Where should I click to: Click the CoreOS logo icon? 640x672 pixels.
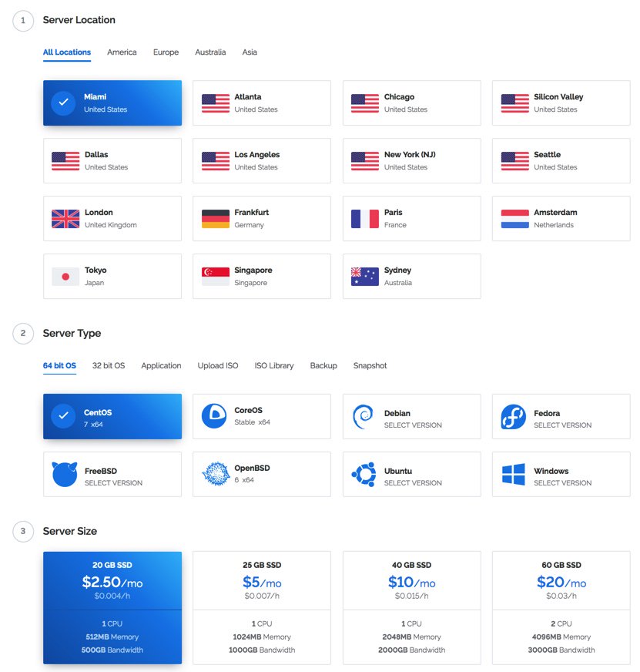click(x=214, y=415)
